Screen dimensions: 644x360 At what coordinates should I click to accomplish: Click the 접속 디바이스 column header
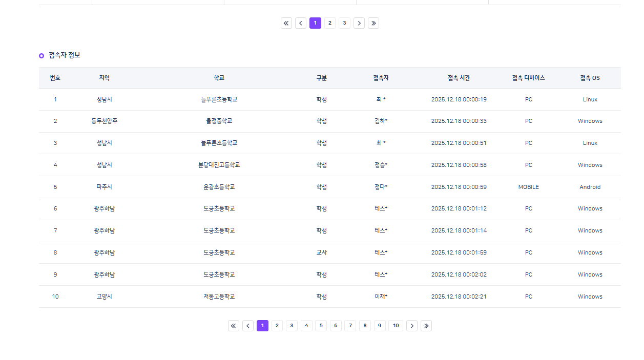(x=528, y=78)
